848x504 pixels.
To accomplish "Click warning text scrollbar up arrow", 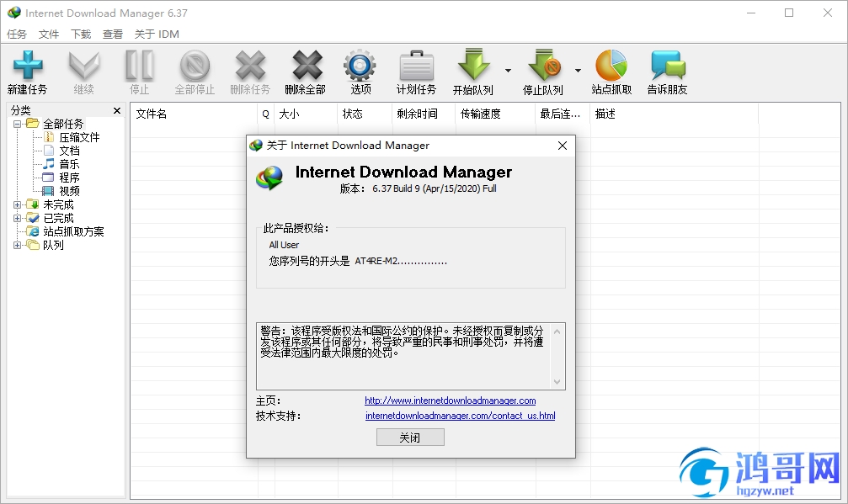I will tap(557, 331).
